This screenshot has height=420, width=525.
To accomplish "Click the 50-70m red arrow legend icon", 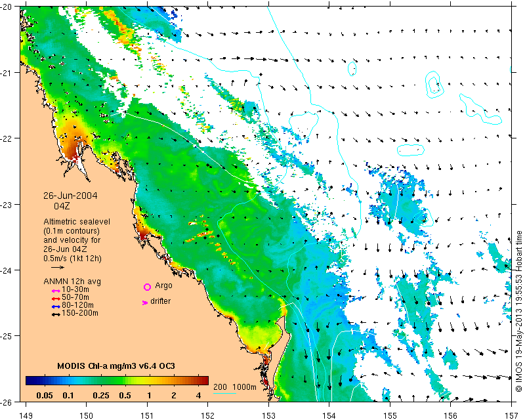I will 56,299.
